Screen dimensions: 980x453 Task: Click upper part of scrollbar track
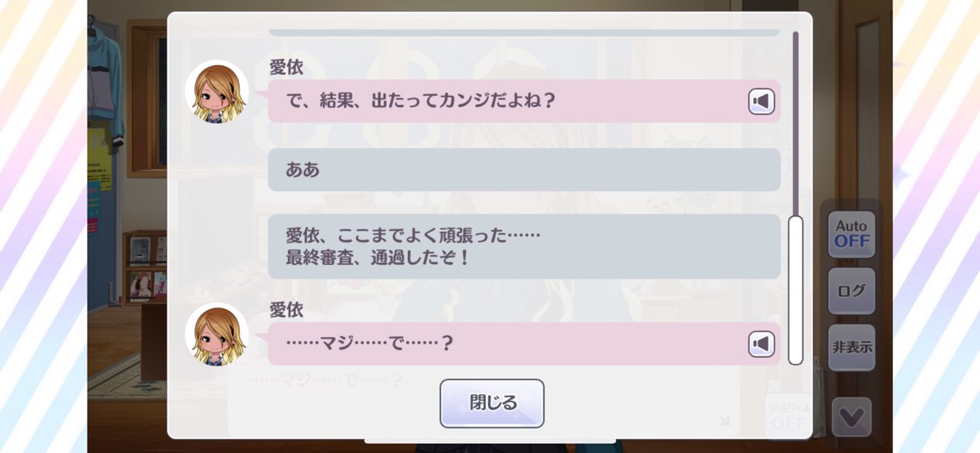(x=795, y=124)
